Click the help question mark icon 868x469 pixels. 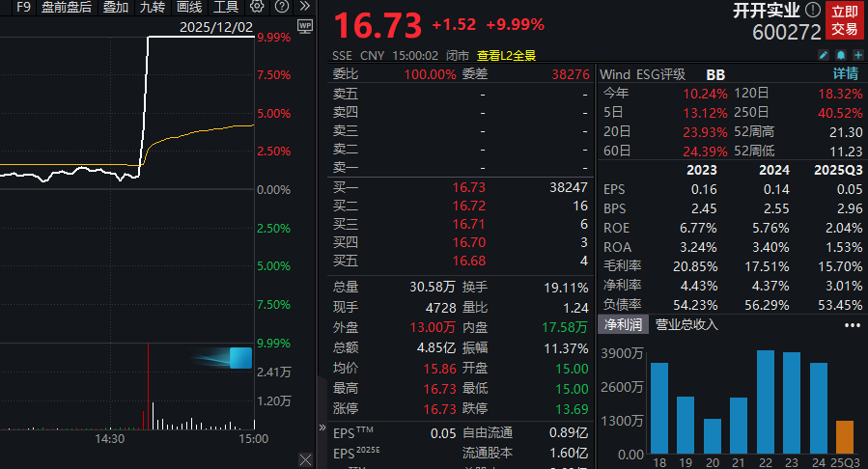coord(280,8)
